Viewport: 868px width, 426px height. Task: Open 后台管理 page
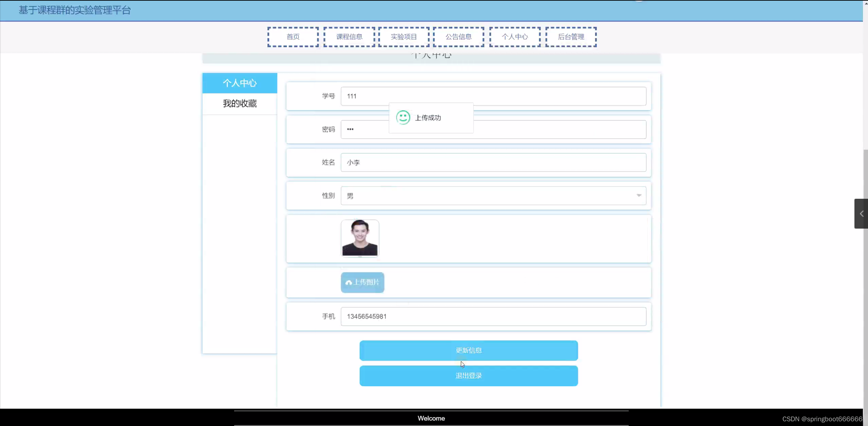coord(571,37)
